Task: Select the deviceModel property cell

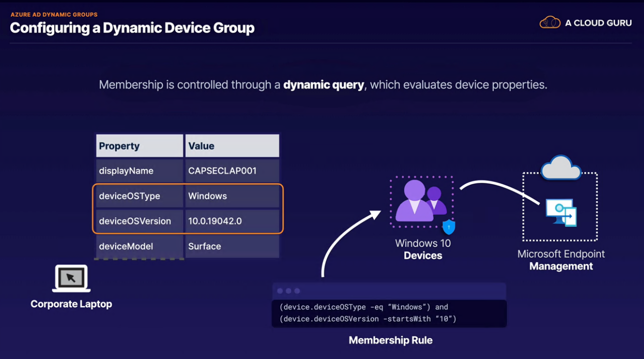Action: point(139,246)
